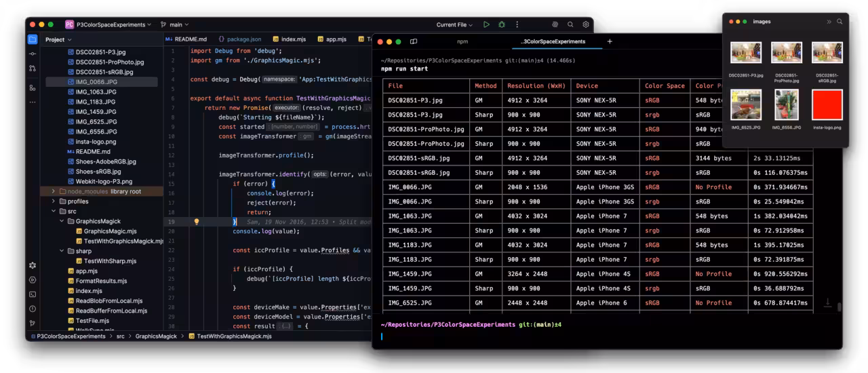Image resolution: width=868 pixels, height=373 pixels.
Task: Switch to package.json editor tab
Action: pos(239,39)
